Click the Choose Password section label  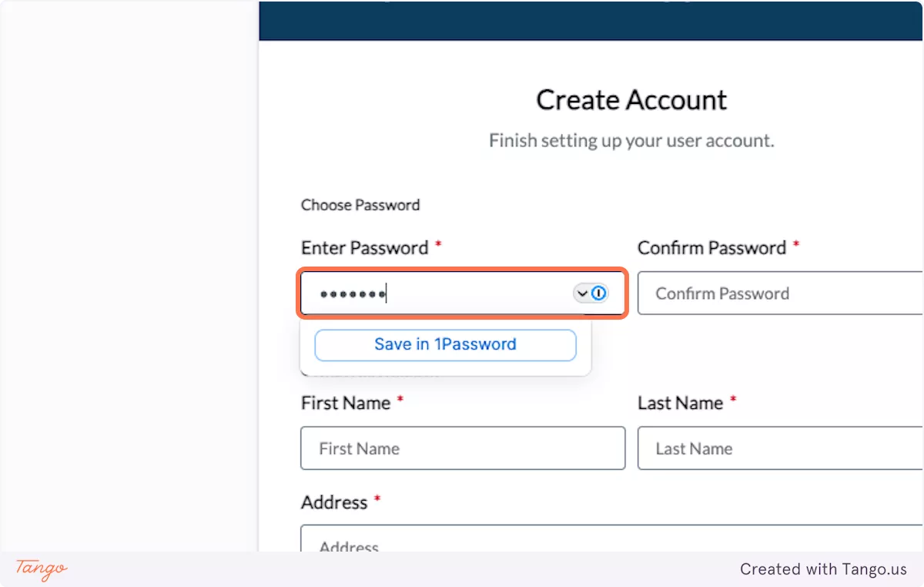pyautogui.click(x=360, y=205)
